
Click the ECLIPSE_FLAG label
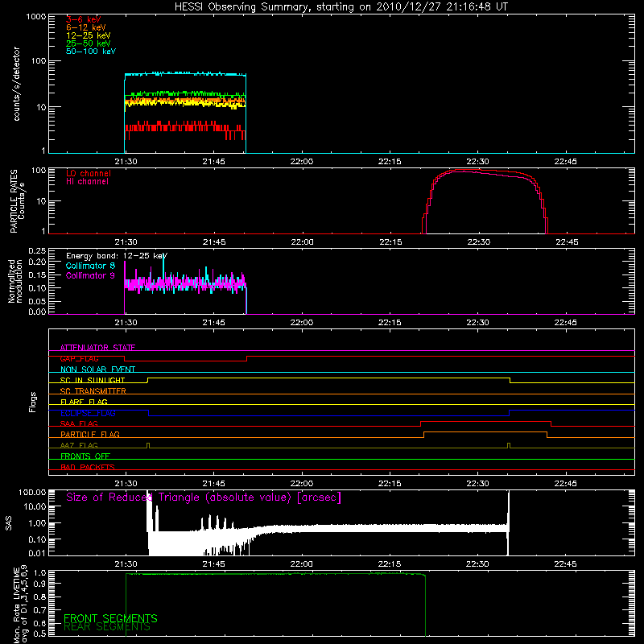click(x=88, y=413)
